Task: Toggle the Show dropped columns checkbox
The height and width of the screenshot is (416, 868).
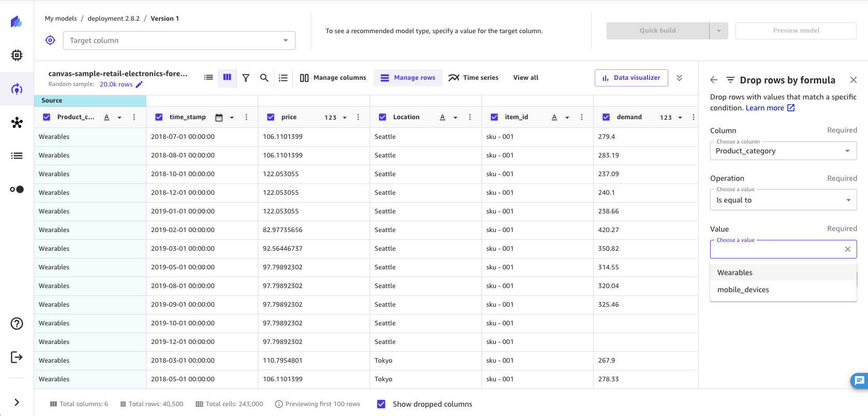Action: [381, 404]
